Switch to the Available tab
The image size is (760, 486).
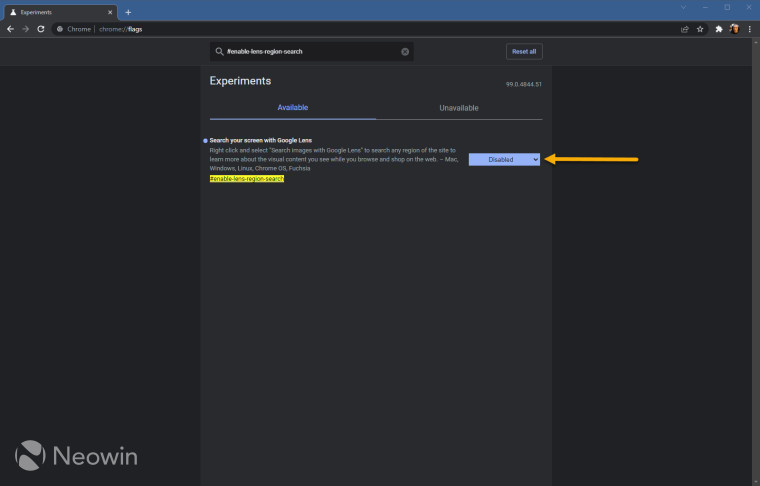point(293,108)
